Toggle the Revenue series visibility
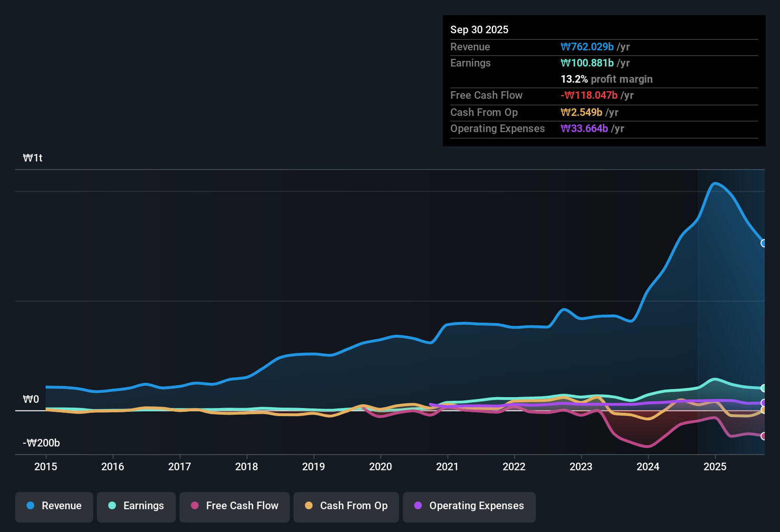The height and width of the screenshot is (532, 780). (x=54, y=506)
